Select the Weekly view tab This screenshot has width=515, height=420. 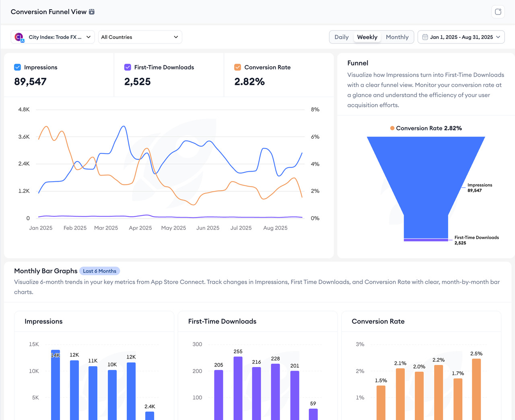click(x=367, y=37)
